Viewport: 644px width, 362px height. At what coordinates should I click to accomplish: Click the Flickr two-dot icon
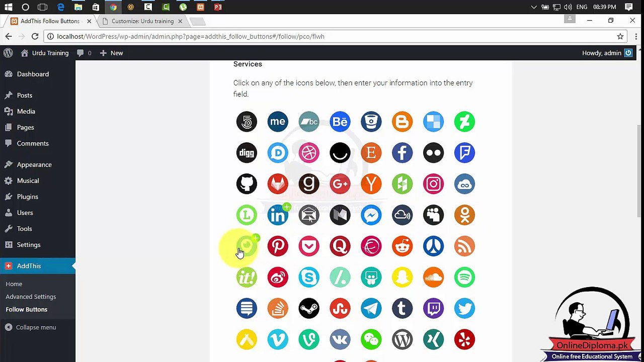[433, 153]
